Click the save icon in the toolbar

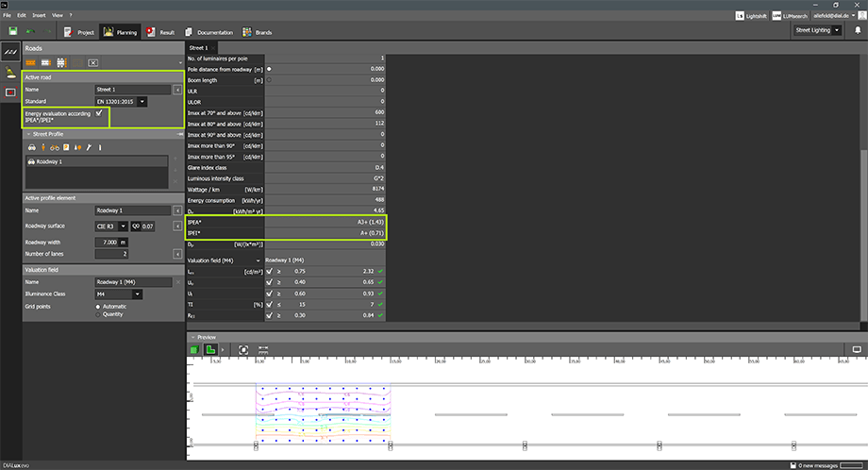[x=13, y=31]
